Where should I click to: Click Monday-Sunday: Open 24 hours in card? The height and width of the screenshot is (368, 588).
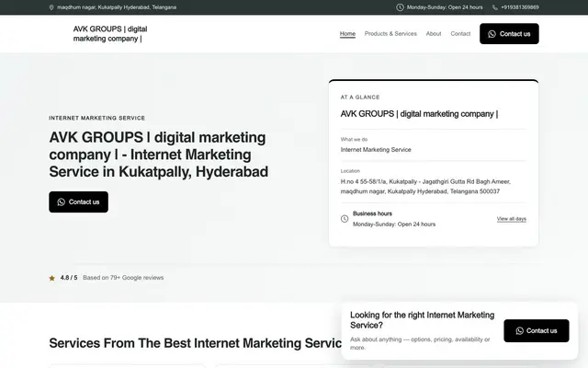394,224
